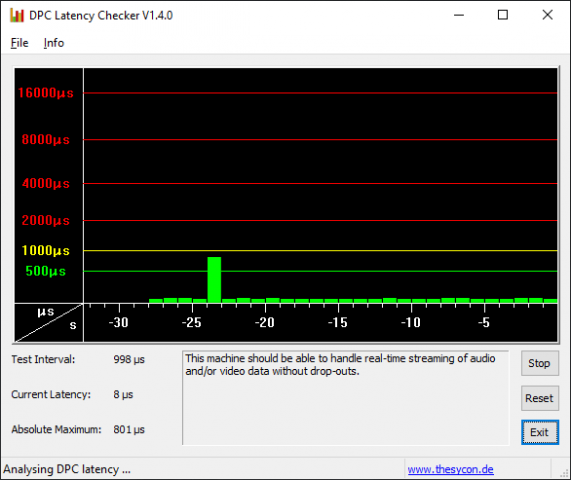Click the 500µs green threshold label
Viewport: 571px width, 480px height.
[x=46, y=271]
